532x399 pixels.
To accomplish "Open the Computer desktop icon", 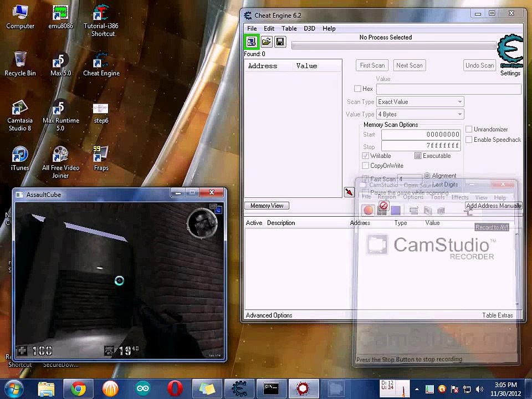I will pos(20,17).
